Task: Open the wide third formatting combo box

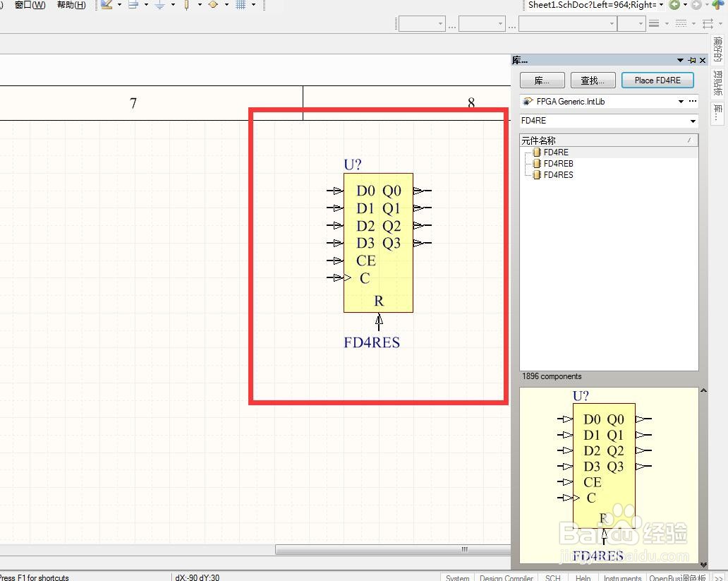Action: click(x=568, y=23)
